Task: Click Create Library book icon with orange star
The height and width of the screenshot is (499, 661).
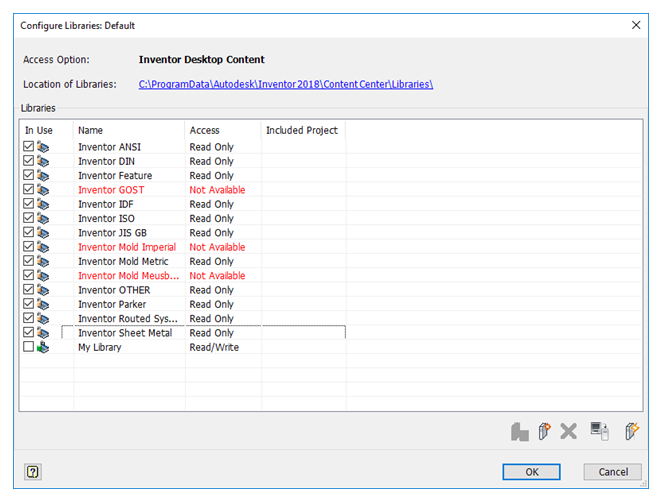Action: tap(544, 432)
